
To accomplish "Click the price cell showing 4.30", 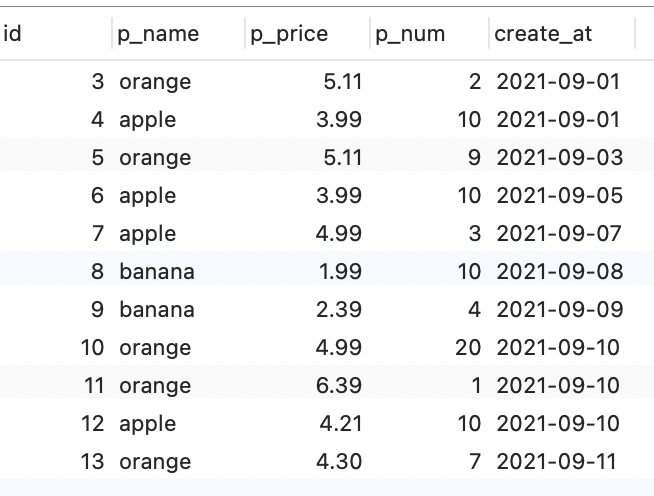I will tap(338, 462).
